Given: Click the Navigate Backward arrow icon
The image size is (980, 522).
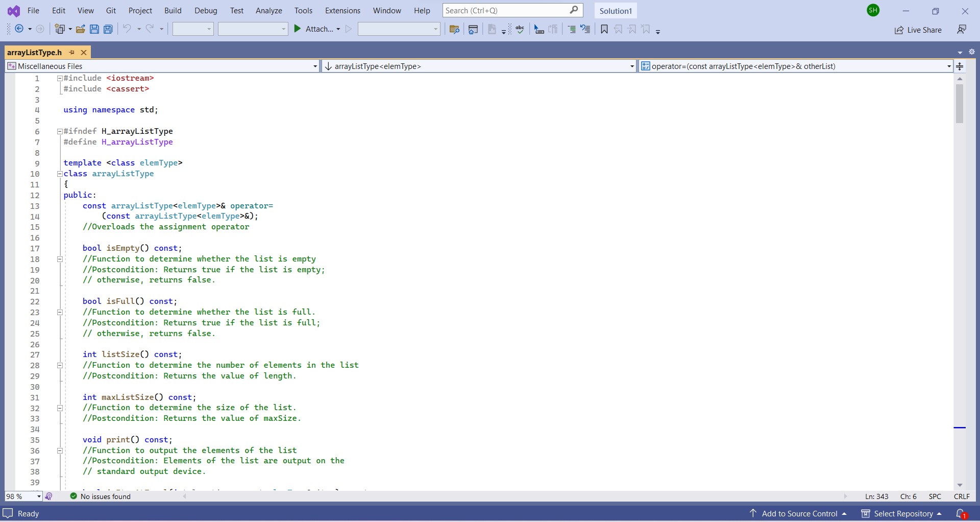Looking at the screenshot, I should [19, 29].
